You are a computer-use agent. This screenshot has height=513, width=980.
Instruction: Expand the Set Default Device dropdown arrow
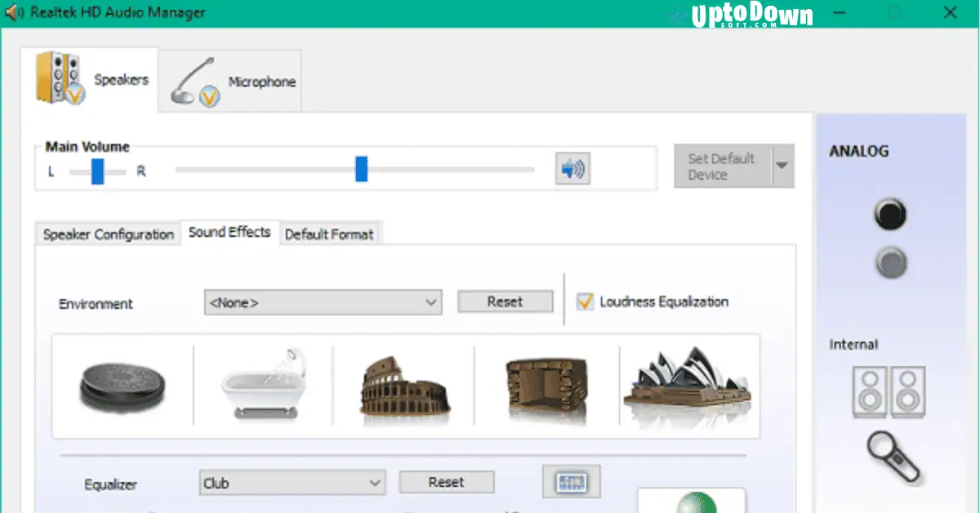click(783, 165)
